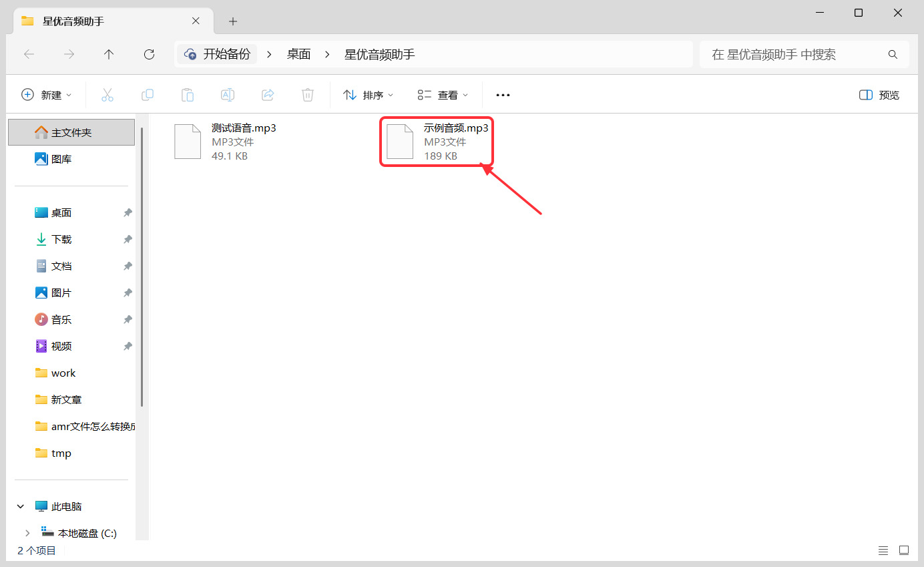Image resolution: width=924 pixels, height=567 pixels.
Task: Unpin 音乐 using its pin icon
Action: (128, 320)
